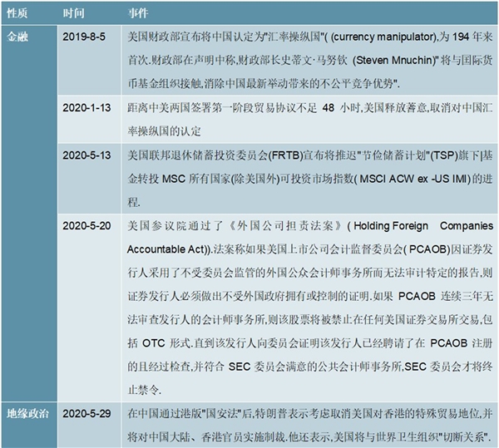Click the line ending 止禁令.

(x=145, y=390)
